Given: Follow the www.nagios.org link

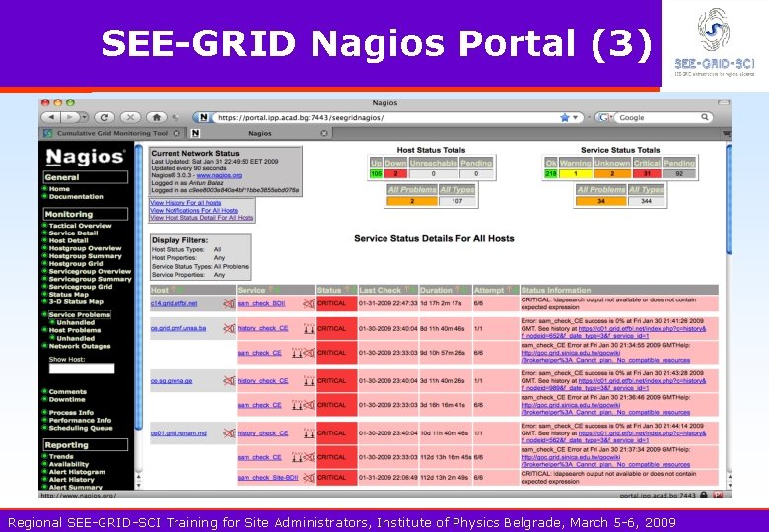Looking at the screenshot, I should click(219, 175).
